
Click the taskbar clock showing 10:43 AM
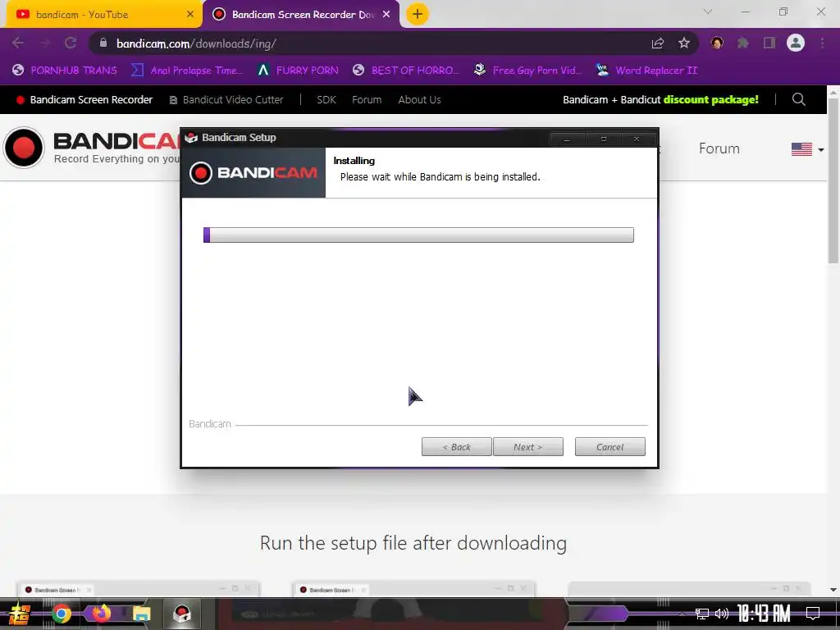764,614
